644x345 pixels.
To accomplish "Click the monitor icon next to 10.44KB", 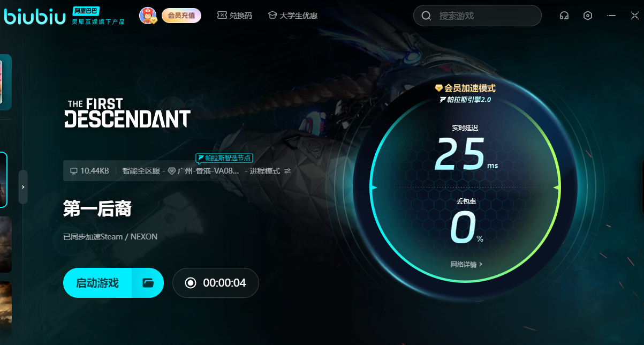I will click(x=74, y=171).
